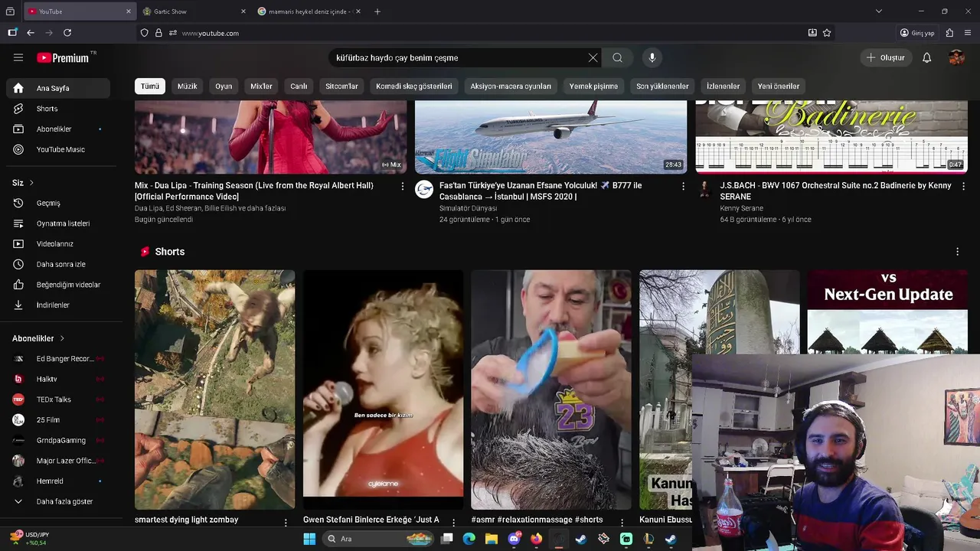Click the magnifier search button
This screenshot has width=980, height=551.
[617, 57]
